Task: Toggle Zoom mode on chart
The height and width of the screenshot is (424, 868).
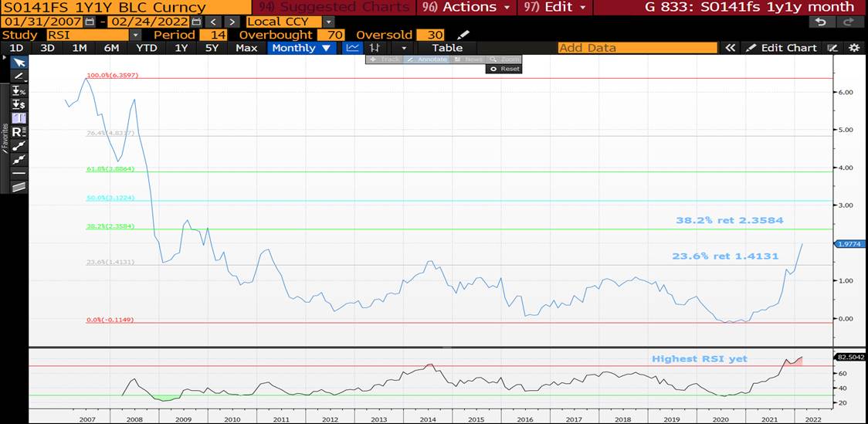Action: [503, 59]
